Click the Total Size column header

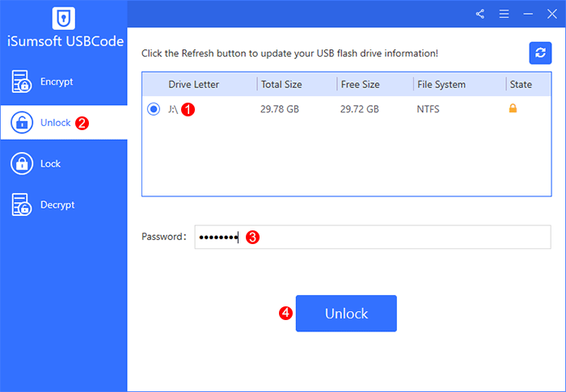tap(281, 85)
